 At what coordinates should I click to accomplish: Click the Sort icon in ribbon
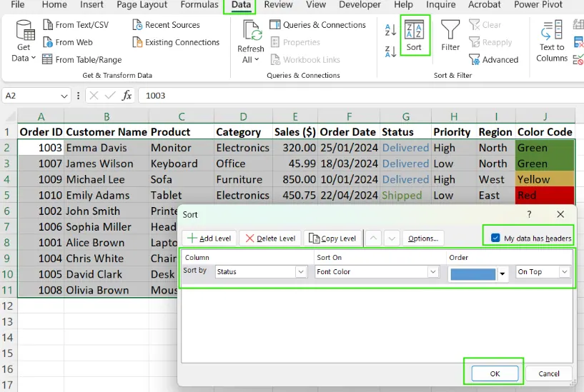coord(414,30)
